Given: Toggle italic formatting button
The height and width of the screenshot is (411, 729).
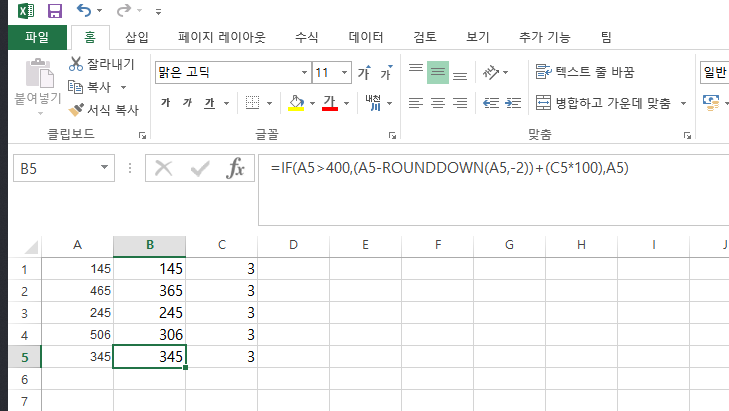Looking at the screenshot, I should [187, 102].
